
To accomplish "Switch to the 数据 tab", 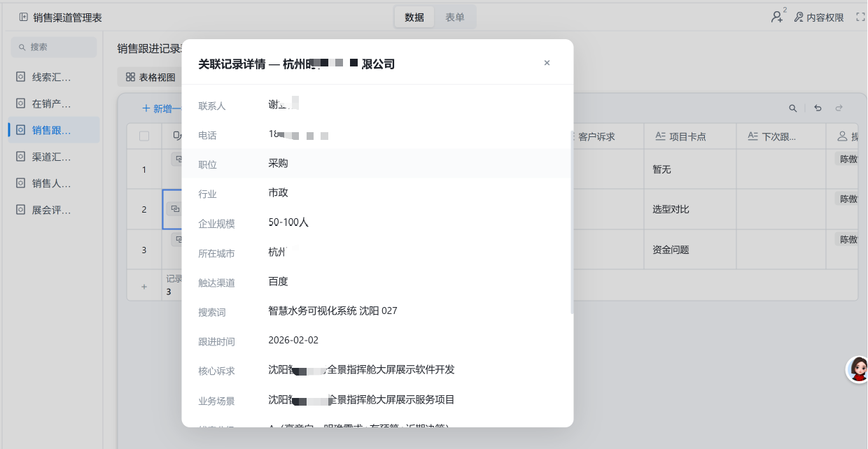I will click(x=414, y=17).
